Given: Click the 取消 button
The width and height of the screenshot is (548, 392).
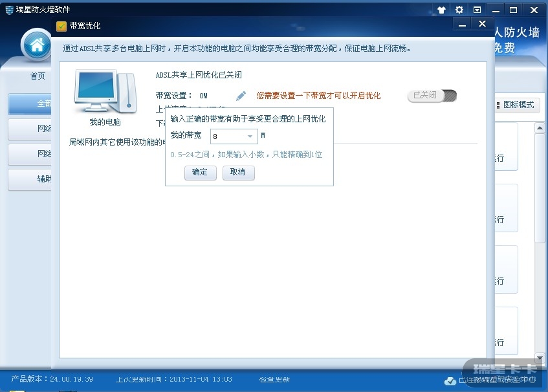Looking at the screenshot, I should (x=238, y=172).
